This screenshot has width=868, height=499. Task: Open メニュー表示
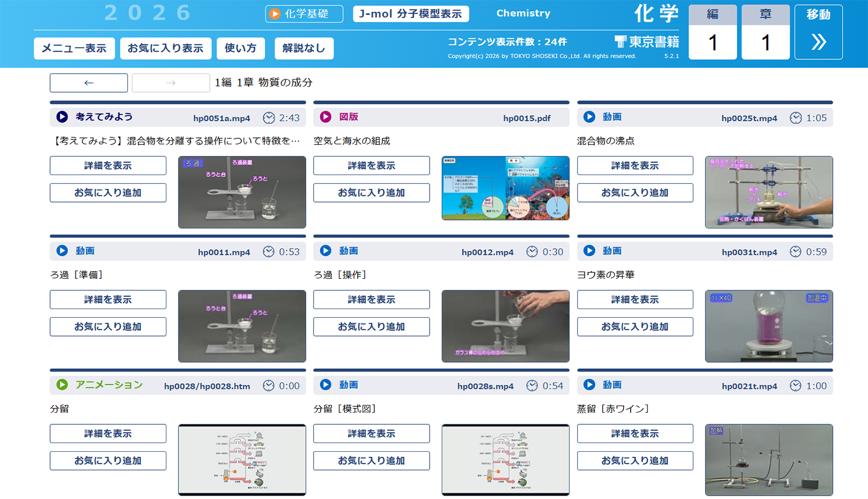pos(74,48)
